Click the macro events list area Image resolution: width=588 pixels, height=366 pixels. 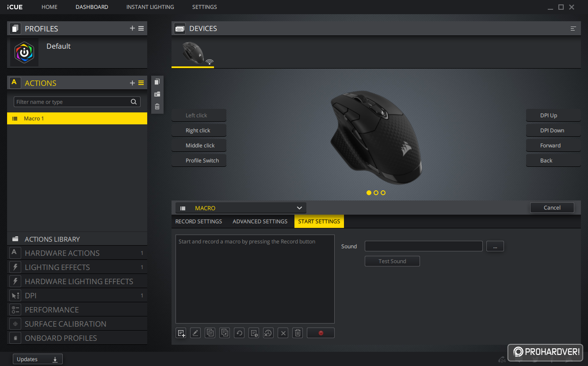255,279
